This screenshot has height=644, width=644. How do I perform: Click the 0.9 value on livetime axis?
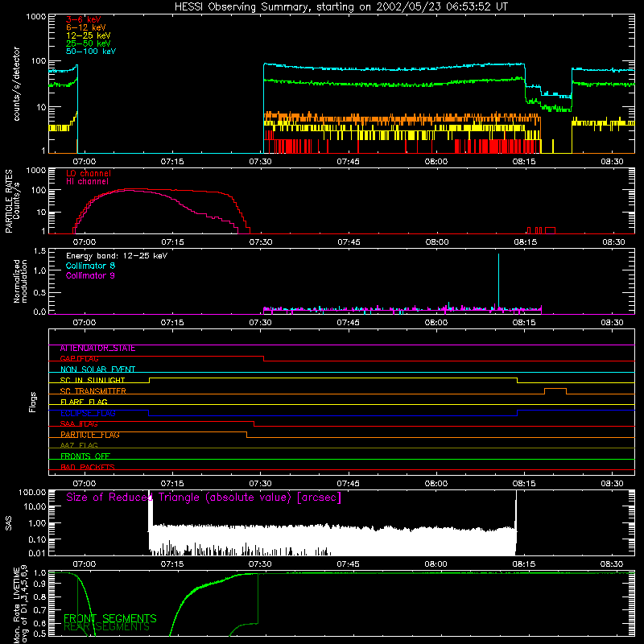pos(39,583)
